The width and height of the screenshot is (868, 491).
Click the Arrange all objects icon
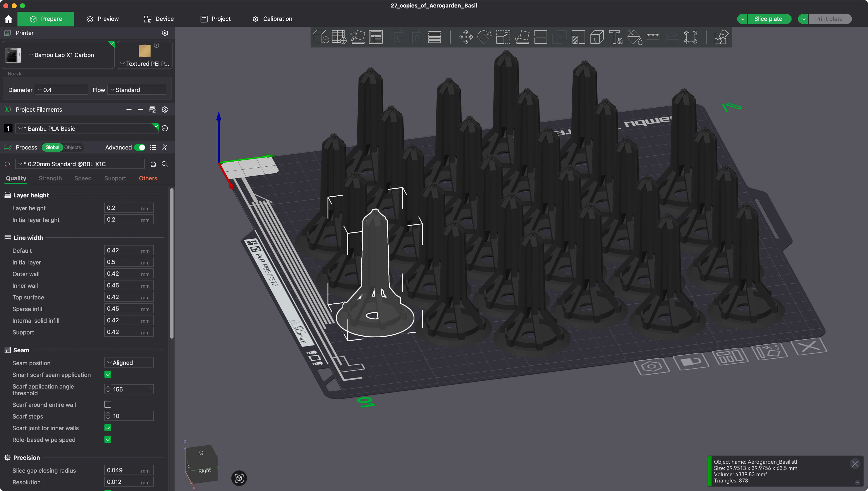376,37
